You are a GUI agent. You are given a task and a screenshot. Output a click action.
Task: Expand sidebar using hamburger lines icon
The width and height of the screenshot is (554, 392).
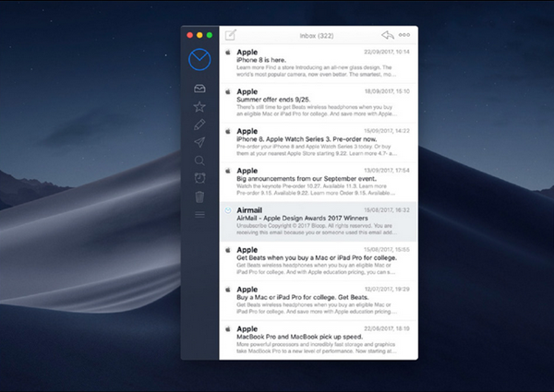(x=199, y=215)
